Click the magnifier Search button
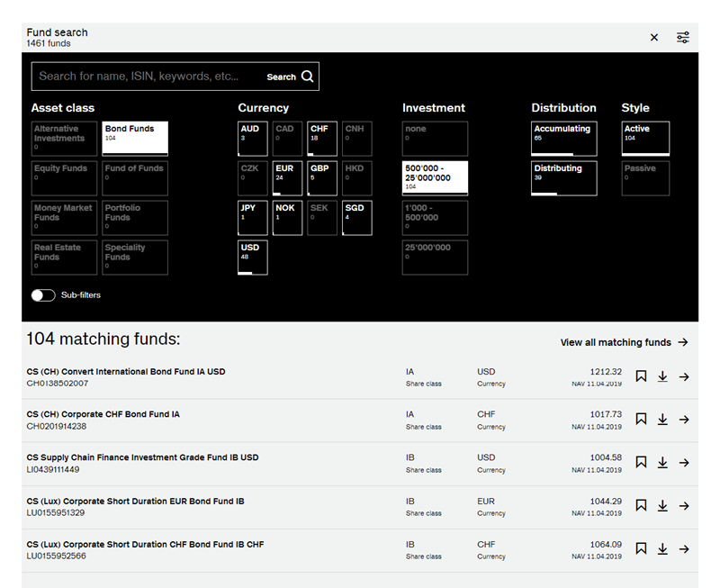 tap(292, 77)
